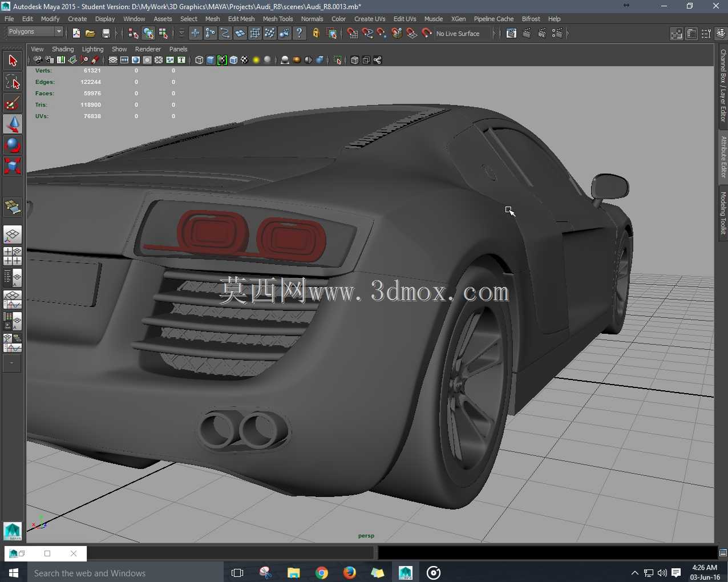Show the Tool Settings panel icon
728x582 pixels.
tap(706, 34)
